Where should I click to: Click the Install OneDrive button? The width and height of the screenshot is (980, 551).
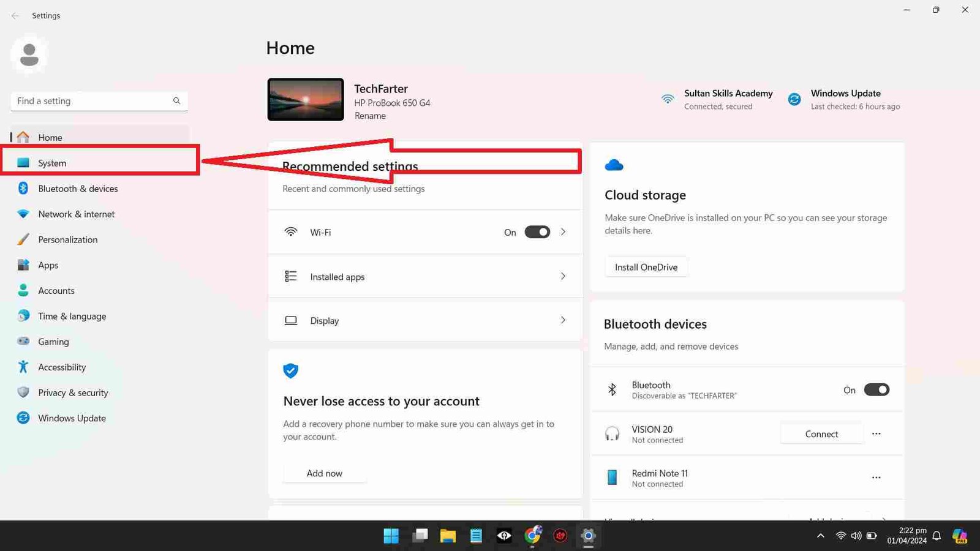click(x=646, y=268)
